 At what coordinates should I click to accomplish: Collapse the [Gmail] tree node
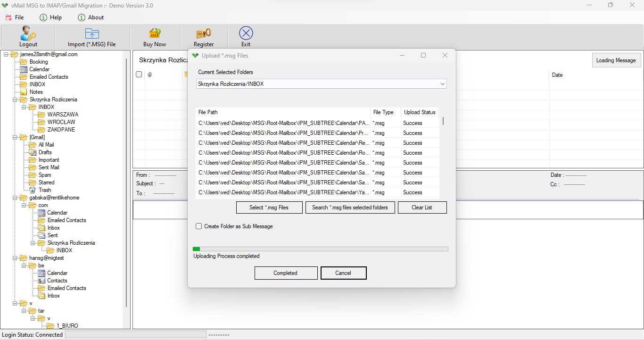pyautogui.click(x=15, y=137)
